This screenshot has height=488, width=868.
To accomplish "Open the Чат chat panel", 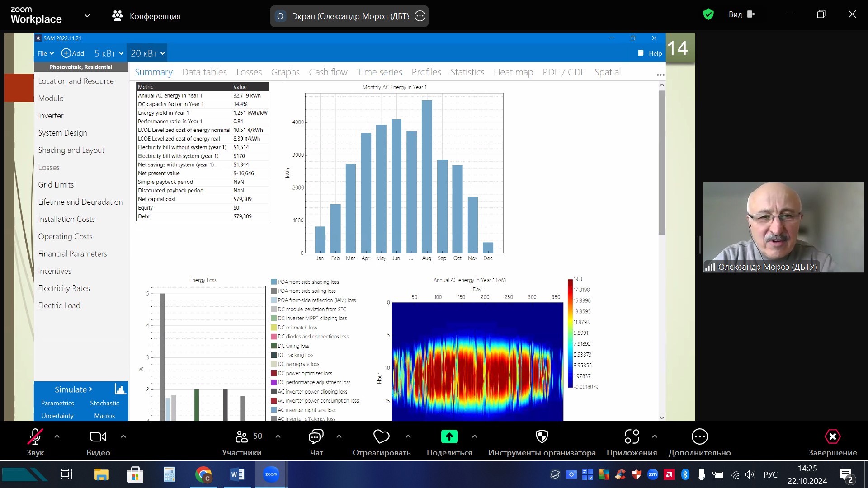I will click(x=316, y=436).
